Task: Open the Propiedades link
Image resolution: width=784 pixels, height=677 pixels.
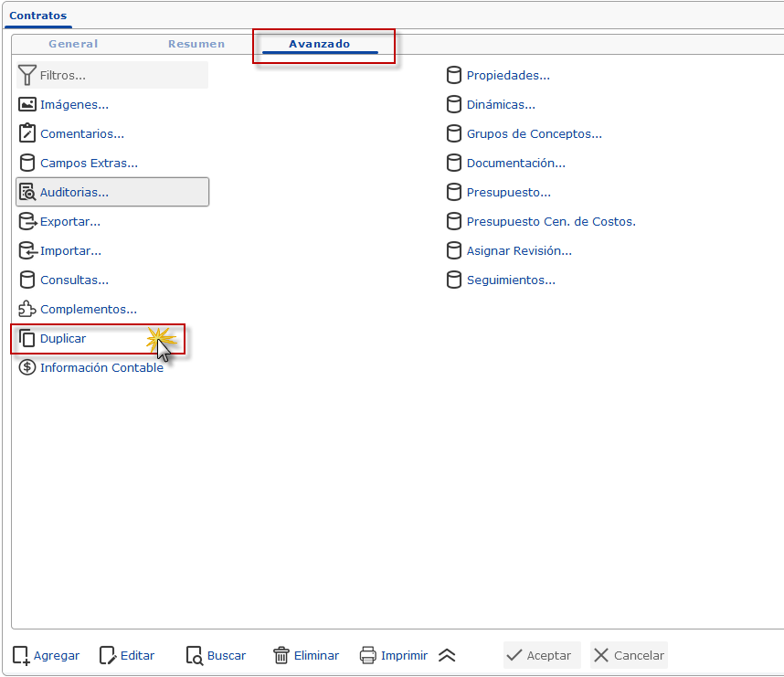Action: pos(506,75)
